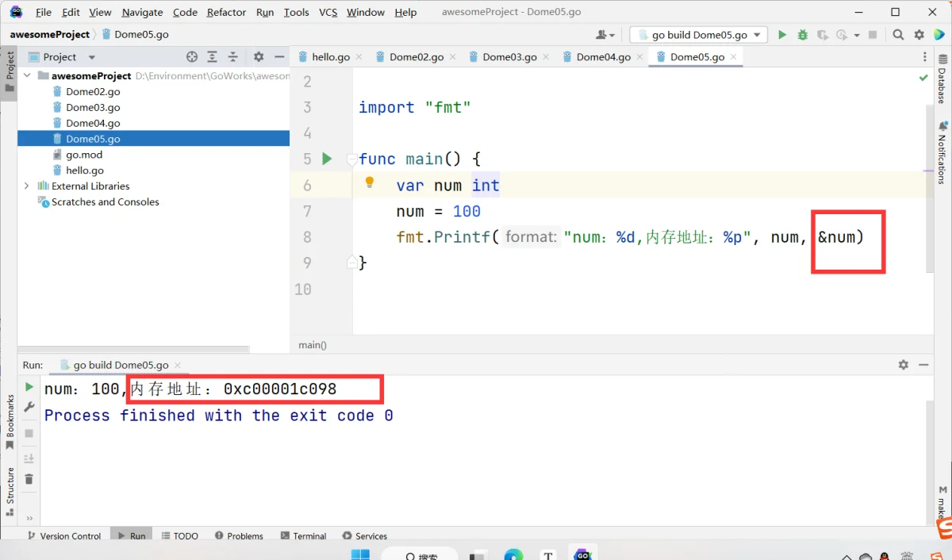Screen dimensions: 952x560
Task: Toggle the Bookmarks side panel
Action: coord(10,422)
